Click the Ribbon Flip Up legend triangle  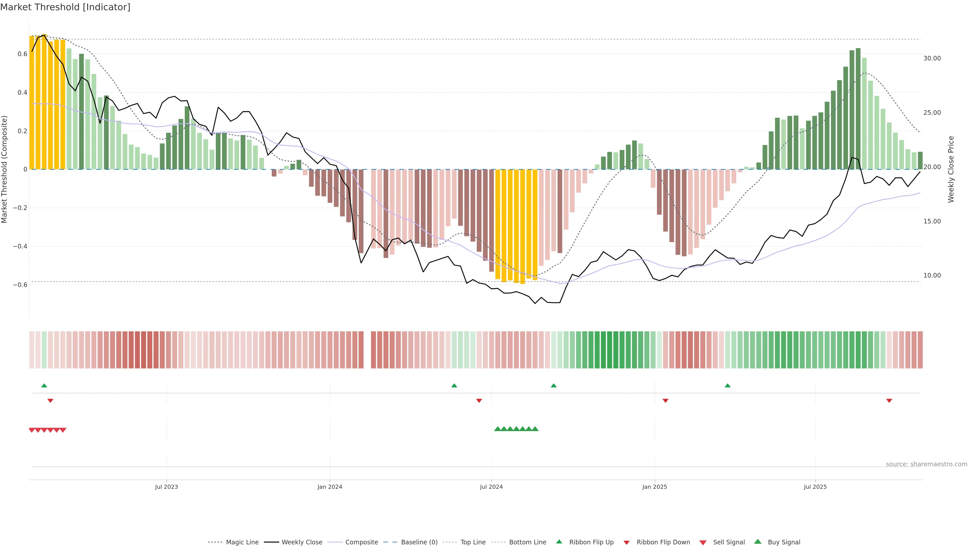[x=559, y=542]
